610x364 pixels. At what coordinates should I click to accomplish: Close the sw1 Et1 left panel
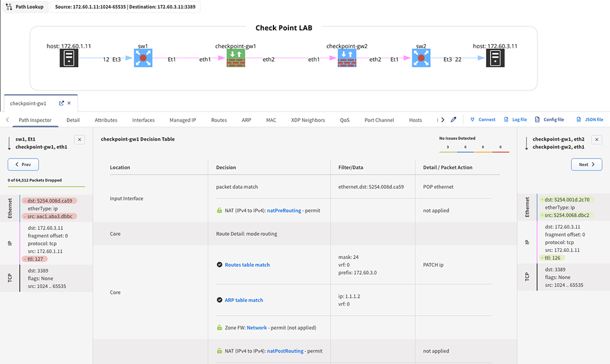point(79,139)
